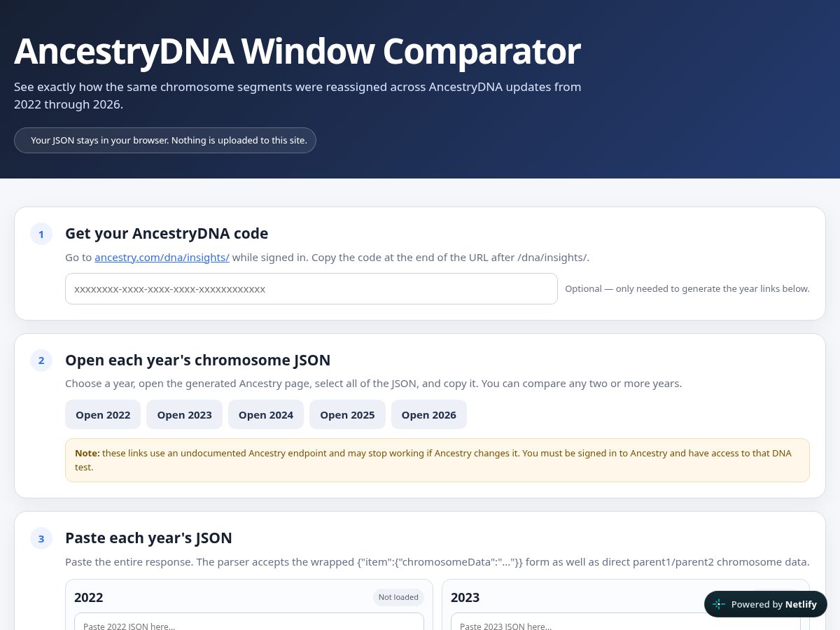
Task: Click the undocumented endpoint Note warning box
Action: click(437, 460)
